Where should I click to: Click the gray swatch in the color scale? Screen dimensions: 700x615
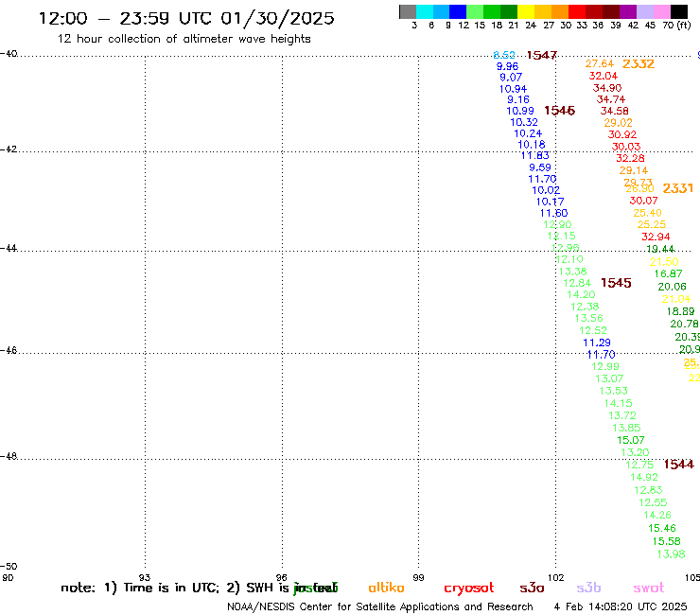[408, 11]
